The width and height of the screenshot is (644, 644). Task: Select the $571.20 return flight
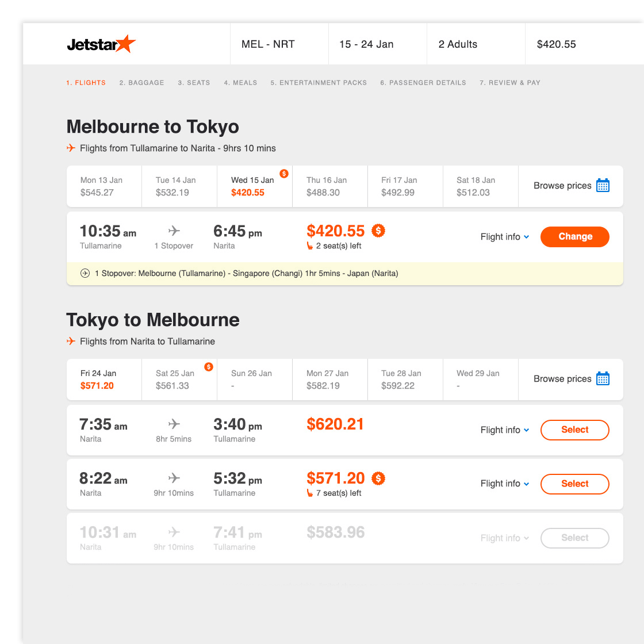pyautogui.click(x=574, y=484)
